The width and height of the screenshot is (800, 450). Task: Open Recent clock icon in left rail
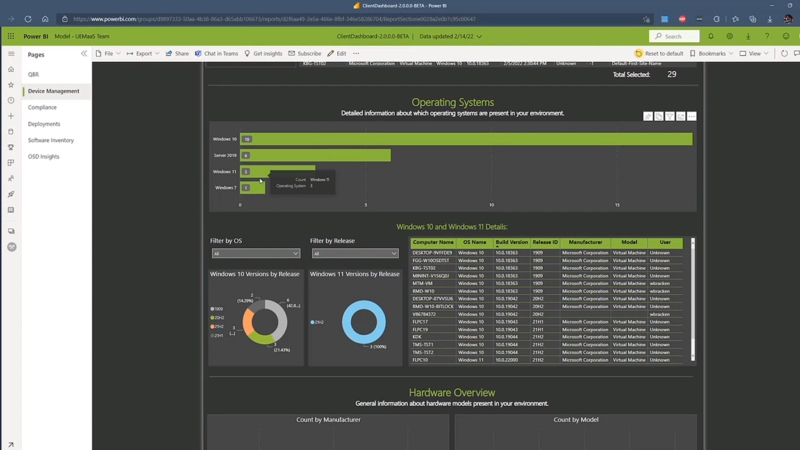click(x=11, y=101)
